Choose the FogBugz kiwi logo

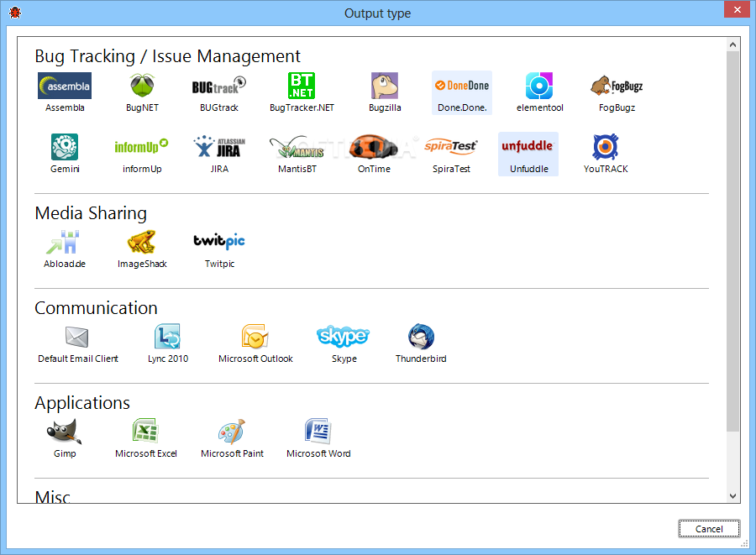tap(617, 86)
